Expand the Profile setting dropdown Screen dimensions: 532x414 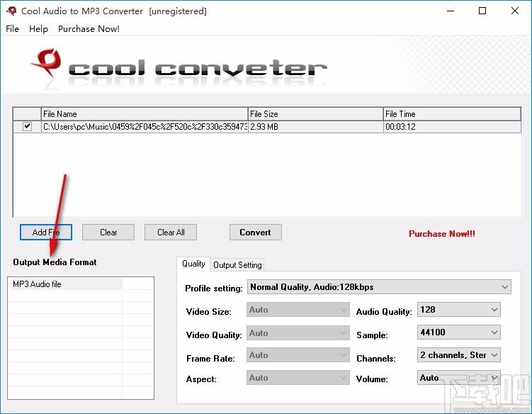(379, 287)
